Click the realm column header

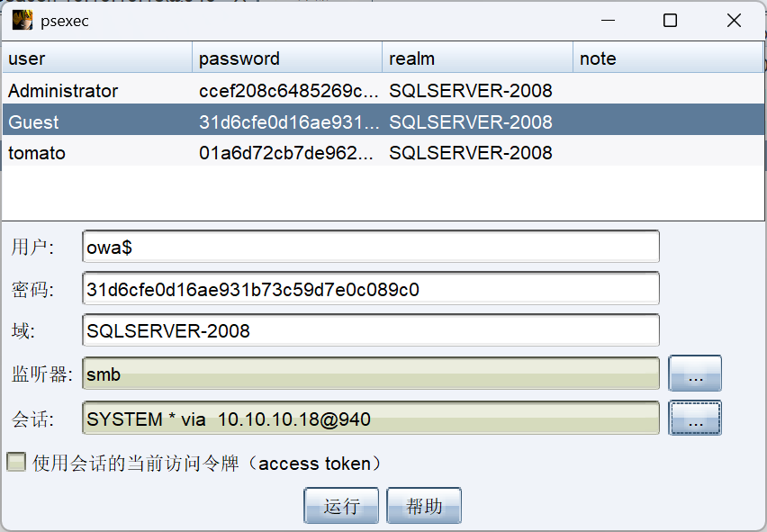click(477, 59)
